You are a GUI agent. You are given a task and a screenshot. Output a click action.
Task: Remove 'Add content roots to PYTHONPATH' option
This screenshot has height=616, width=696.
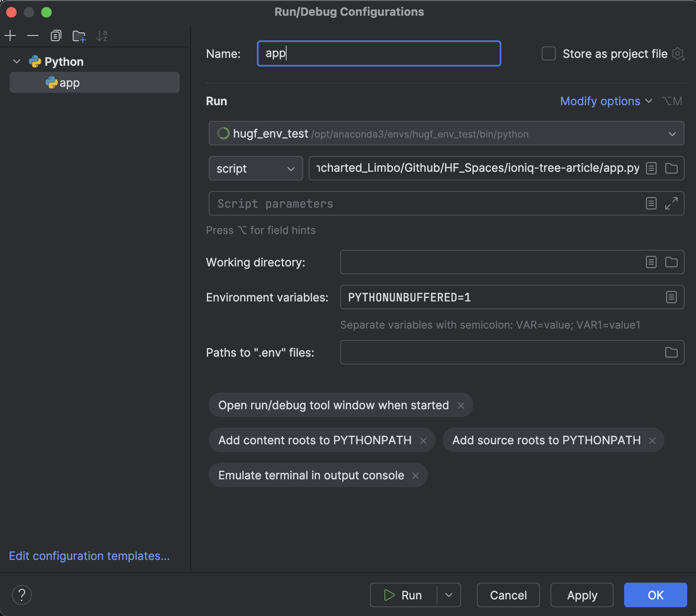pos(423,441)
